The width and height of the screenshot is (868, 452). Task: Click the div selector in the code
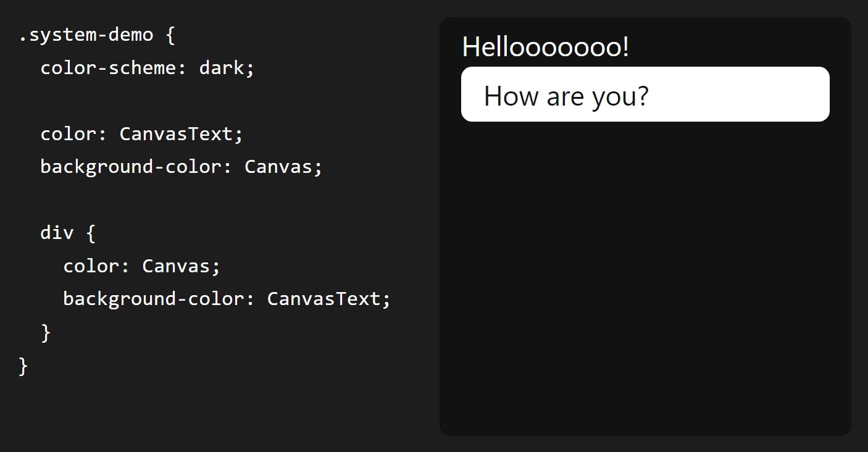pyautogui.click(x=57, y=233)
